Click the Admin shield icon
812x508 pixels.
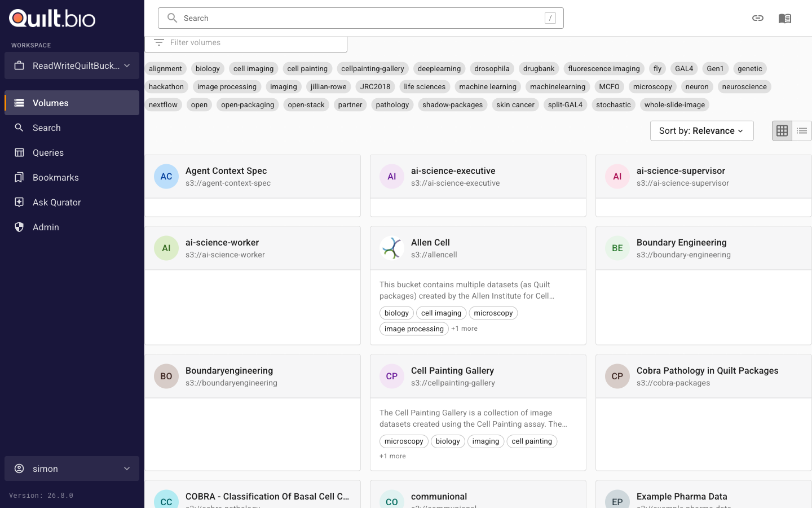pos(19,227)
